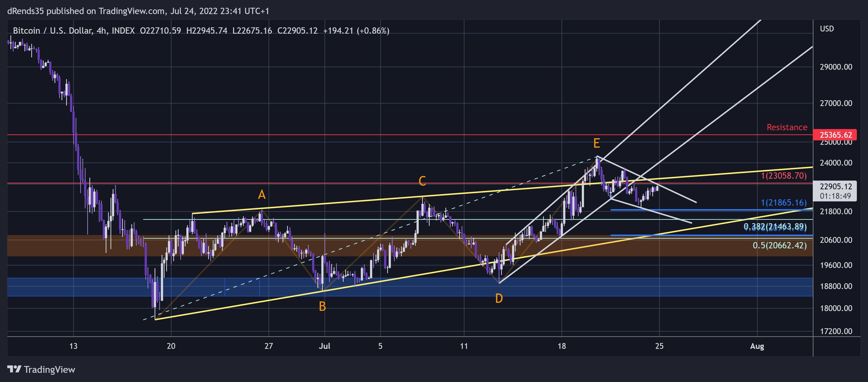
Task: Click the 0.5(20662.42) fib label
Action: [x=780, y=245]
